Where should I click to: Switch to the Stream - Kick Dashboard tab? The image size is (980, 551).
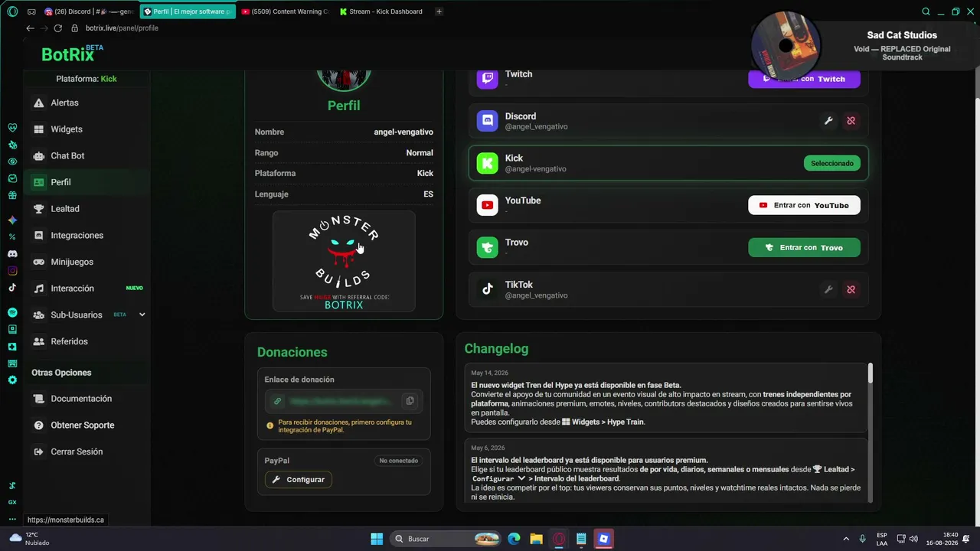click(381, 11)
